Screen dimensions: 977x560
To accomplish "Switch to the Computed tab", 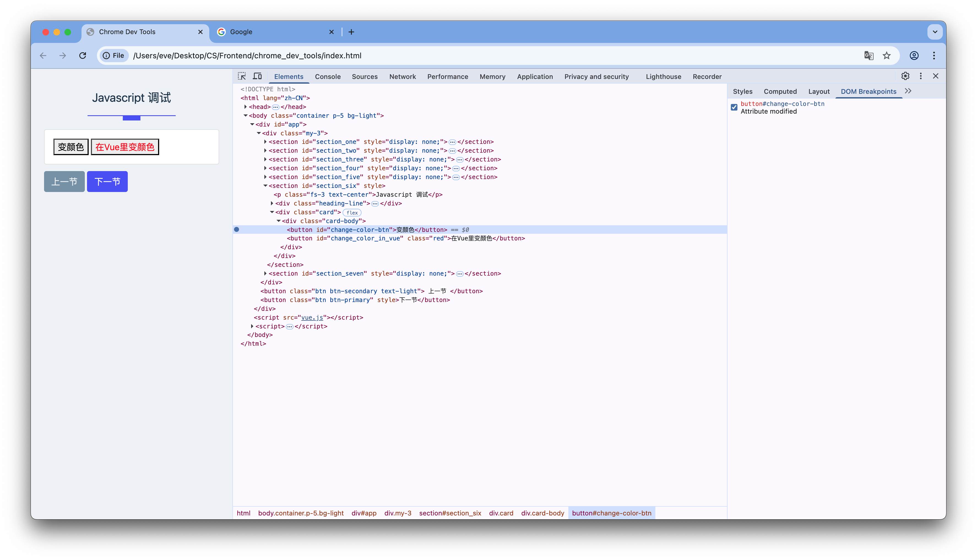I will (780, 91).
